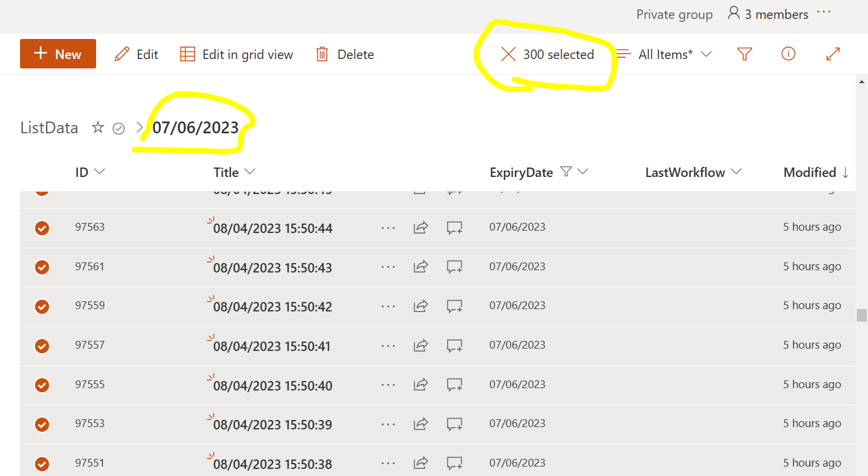Open comments for item 97561

454,267
